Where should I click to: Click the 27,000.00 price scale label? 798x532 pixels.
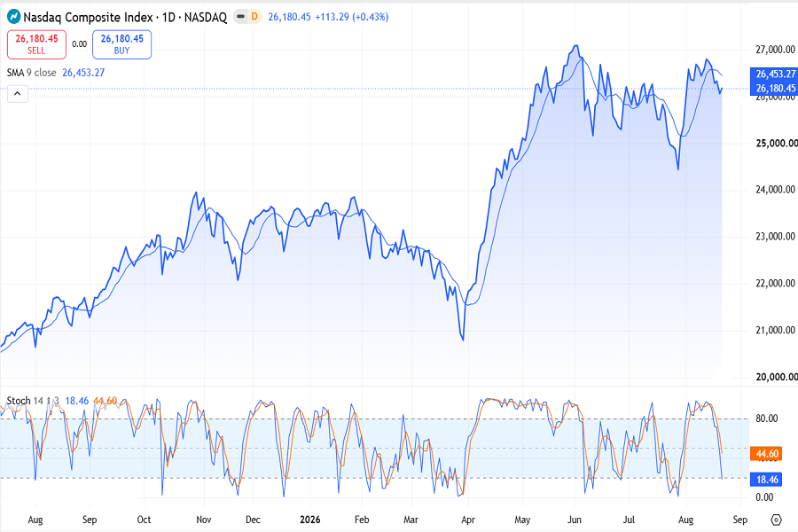(x=775, y=50)
